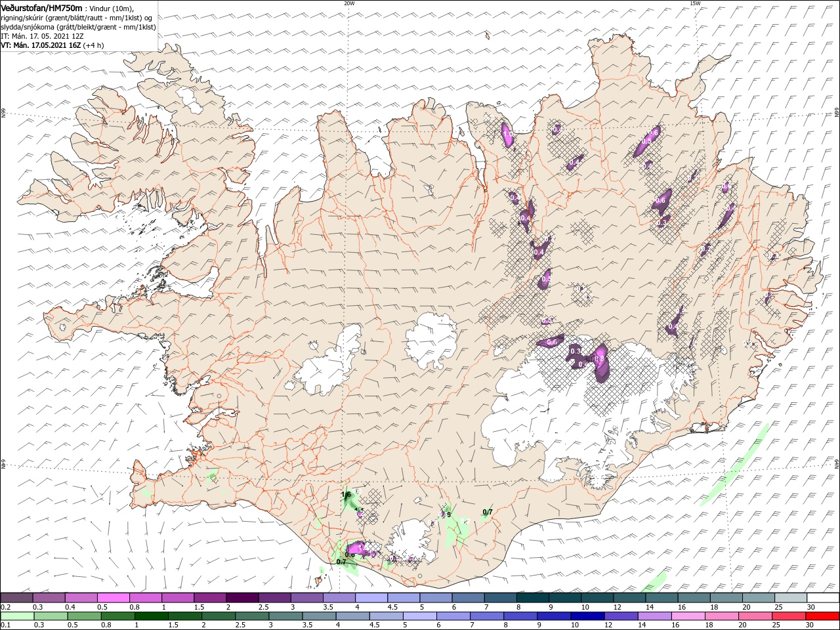
Task: Click the 20W longitude label
Action: (349, 3)
